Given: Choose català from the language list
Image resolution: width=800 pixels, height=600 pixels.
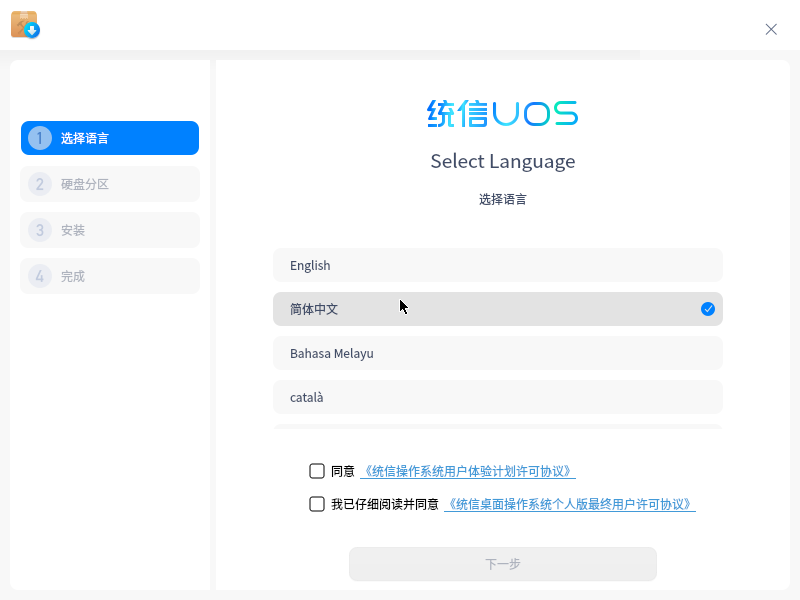Looking at the screenshot, I should (x=497, y=397).
